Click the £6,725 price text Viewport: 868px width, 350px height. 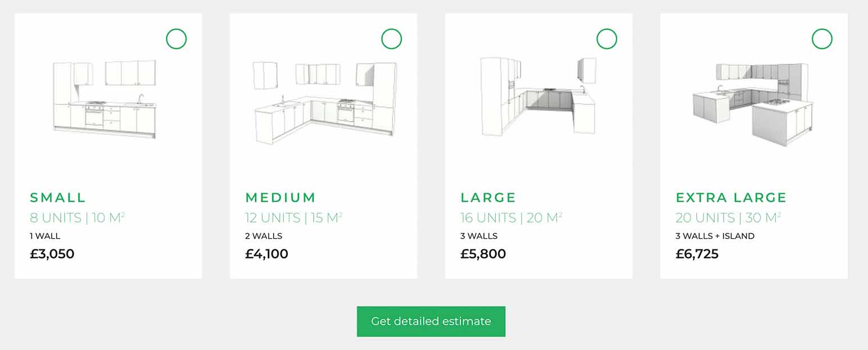tap(697, 254)
